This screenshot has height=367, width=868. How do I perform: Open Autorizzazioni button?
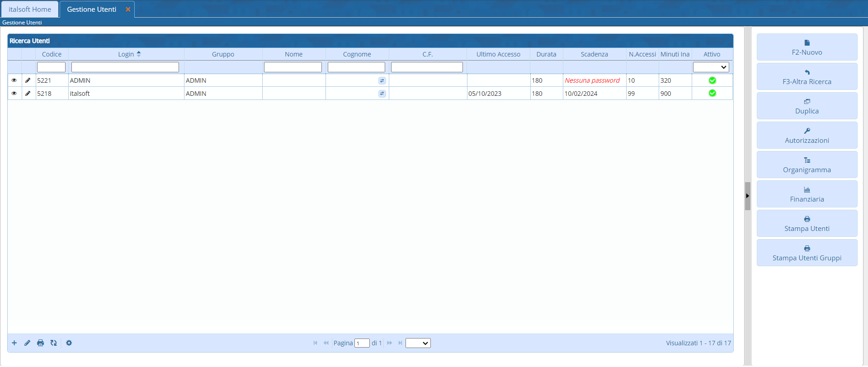[807, 136]
